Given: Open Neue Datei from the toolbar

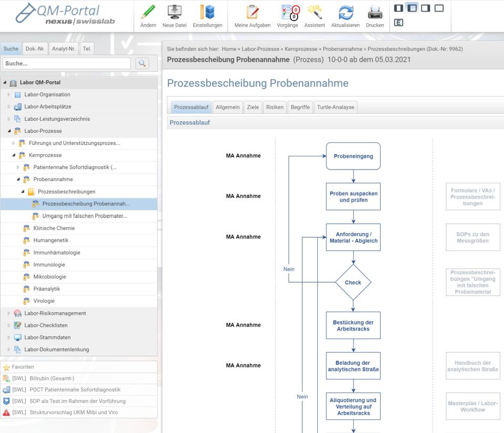Looking at the screenshot, I should coord(174,12).
